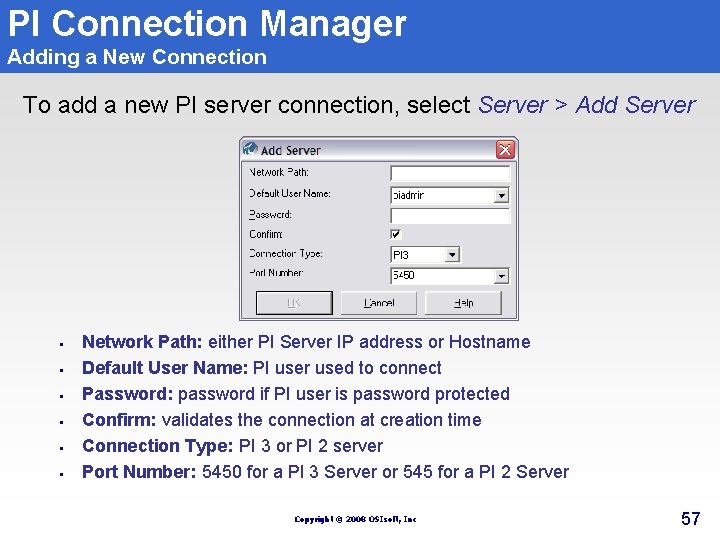
Task: Click the 'Adding a New Connection' subtitle
Action: tap(137, 57)
